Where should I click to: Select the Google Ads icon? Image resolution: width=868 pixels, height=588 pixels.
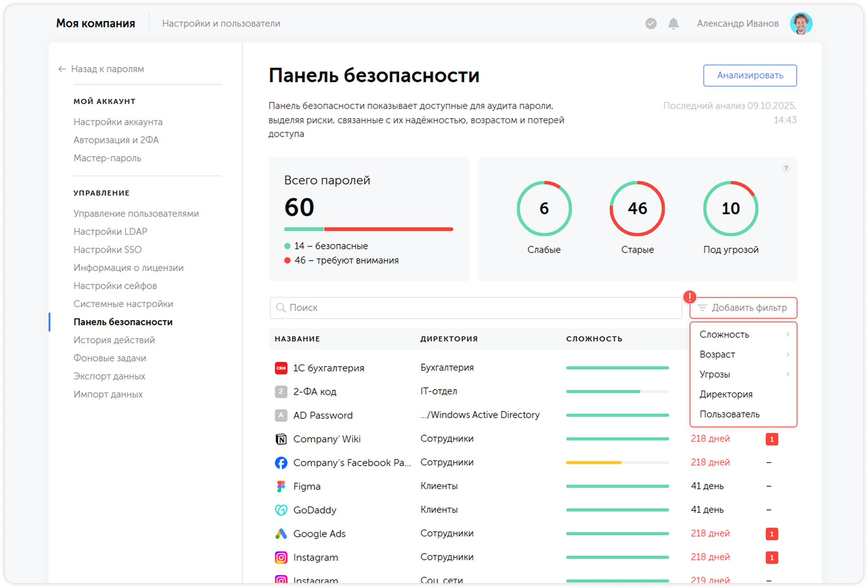[x=281, y=533]
